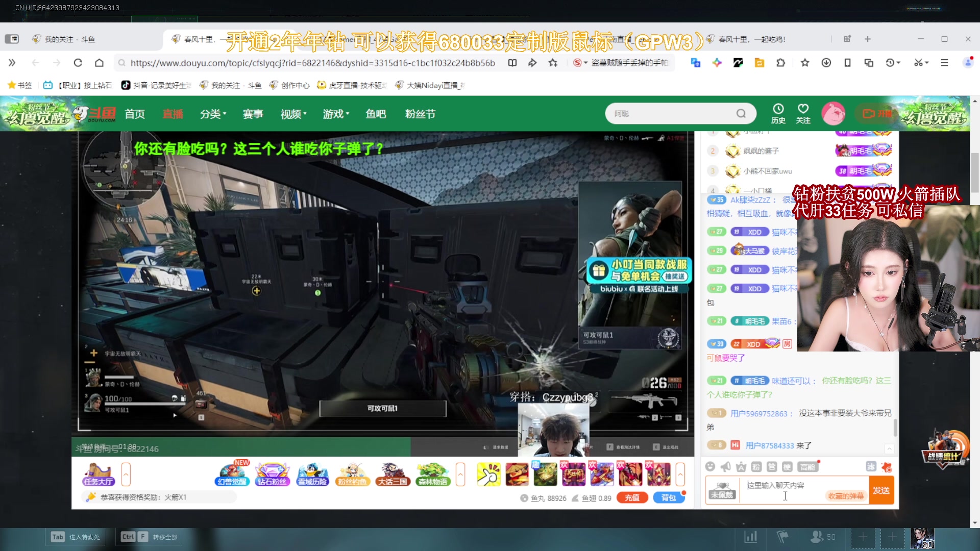This screenshot has width=980, height=551.
Task: Open emoji smiley picker in chat
Action: (710, 466)
